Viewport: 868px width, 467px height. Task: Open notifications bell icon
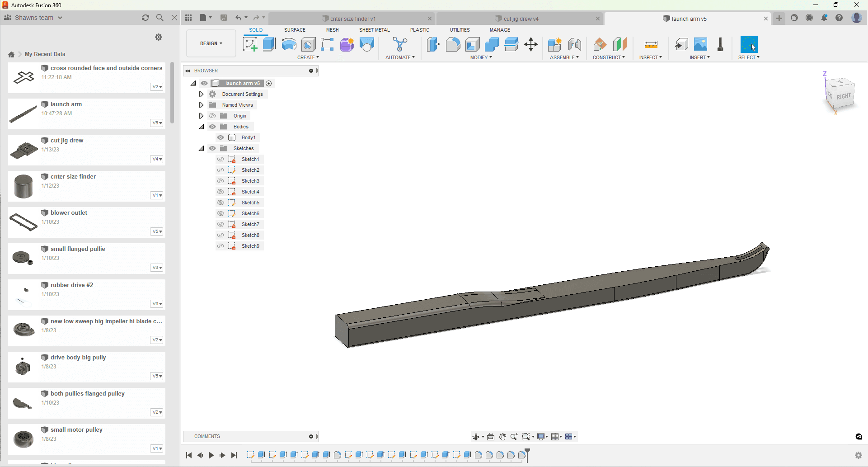click(824, 18)
